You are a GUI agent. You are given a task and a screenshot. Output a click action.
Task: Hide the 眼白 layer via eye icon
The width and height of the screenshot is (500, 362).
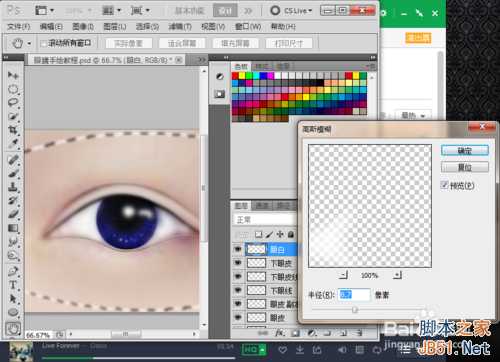point(238,249)
